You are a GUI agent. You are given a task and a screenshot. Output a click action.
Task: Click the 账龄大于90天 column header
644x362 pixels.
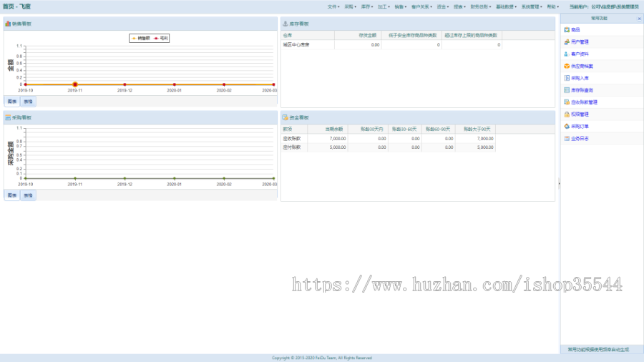(x=476, y=129)
